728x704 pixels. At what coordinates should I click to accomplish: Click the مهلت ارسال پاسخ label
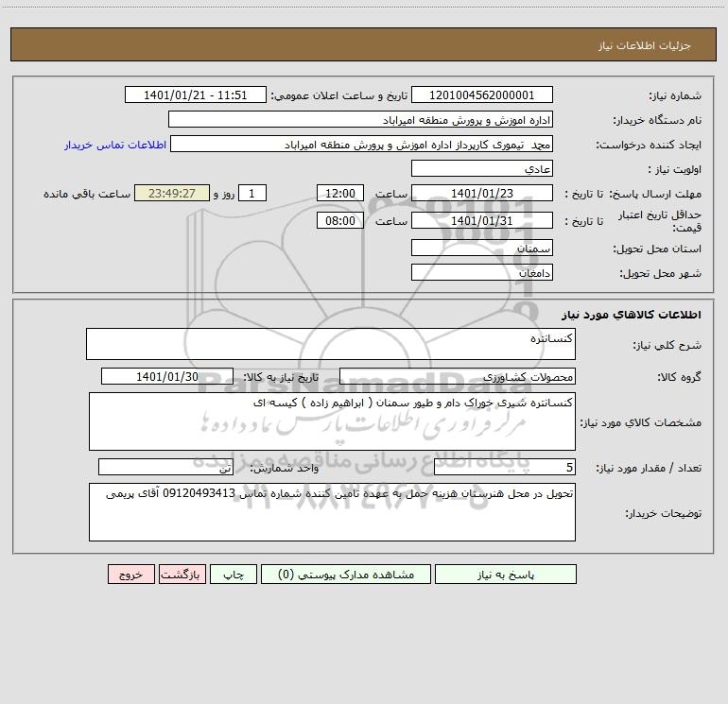click(x=654, y=194)
